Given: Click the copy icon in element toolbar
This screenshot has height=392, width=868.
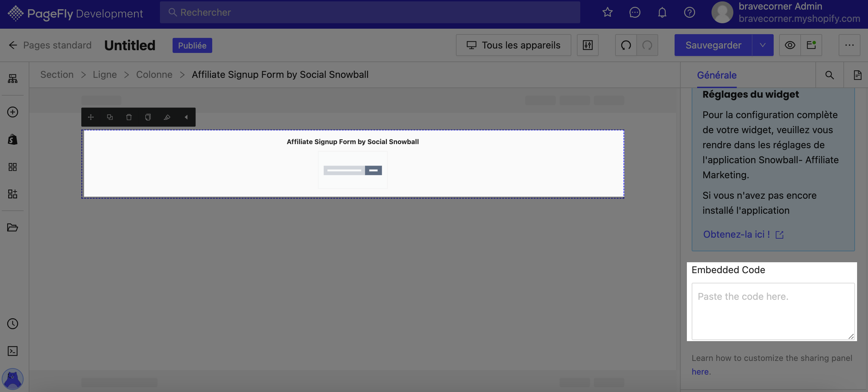Looking at the screenshot, I should (x=148, y=117).
